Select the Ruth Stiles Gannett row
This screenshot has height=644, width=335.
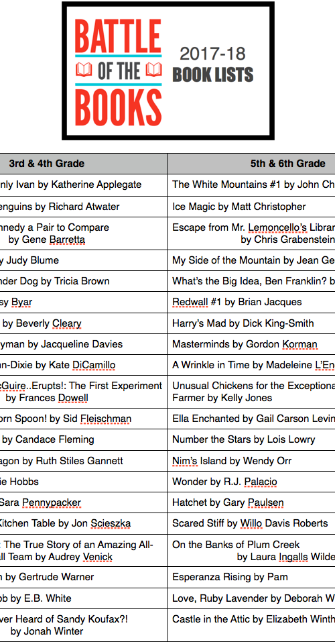click(x=84, y=461)
